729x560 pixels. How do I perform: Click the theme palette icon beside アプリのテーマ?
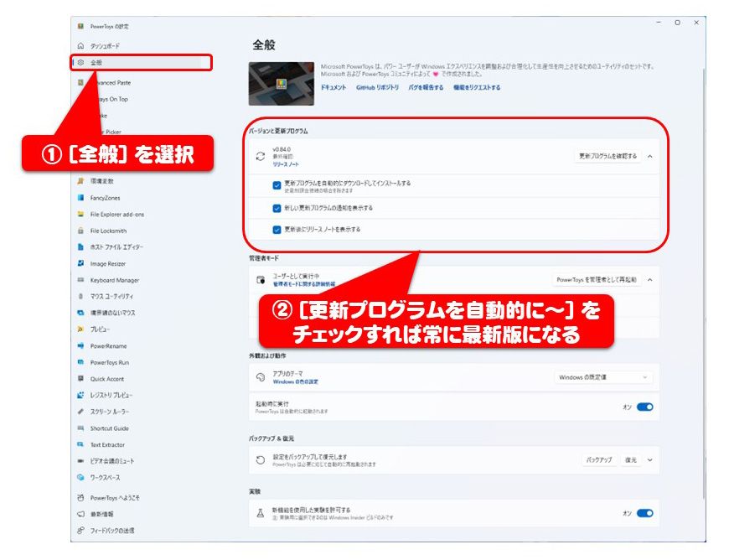point(261,376)
